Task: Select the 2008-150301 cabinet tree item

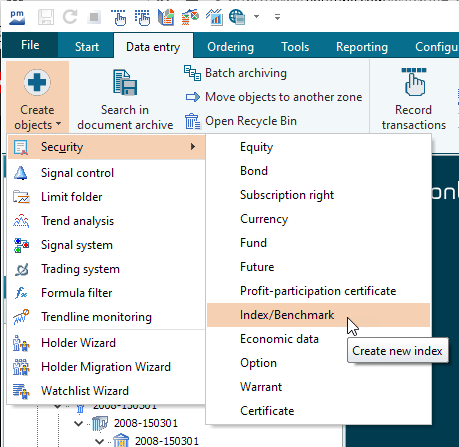Action: (x=146, y=423)
